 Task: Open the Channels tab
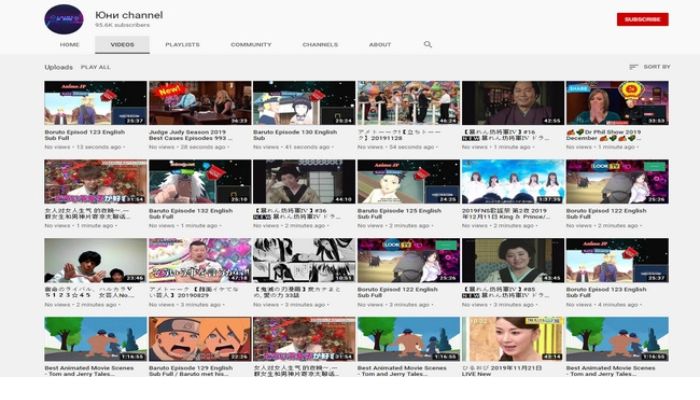[320, 45]
